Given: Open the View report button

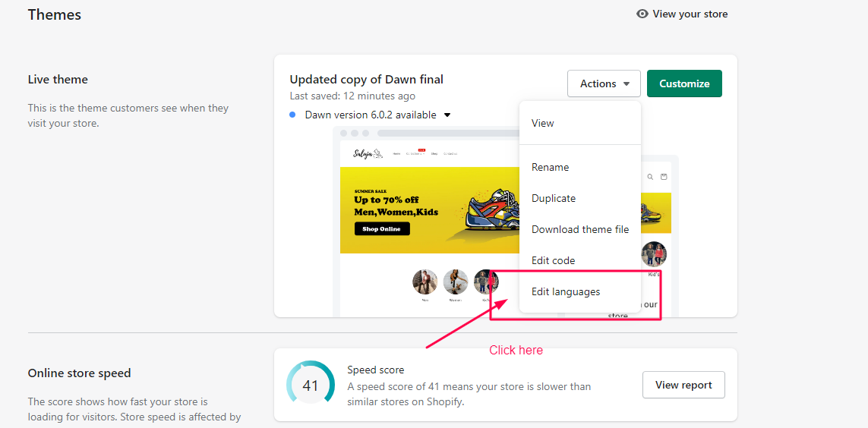Looking at the screenshot, I should click(x=683, y=385).
